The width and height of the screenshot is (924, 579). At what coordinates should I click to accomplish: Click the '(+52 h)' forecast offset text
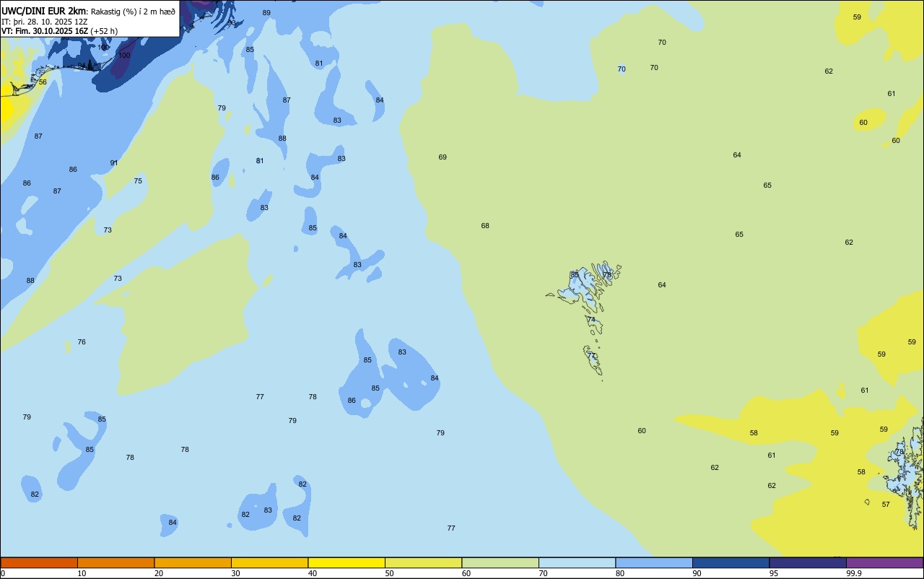pos(104,31)
